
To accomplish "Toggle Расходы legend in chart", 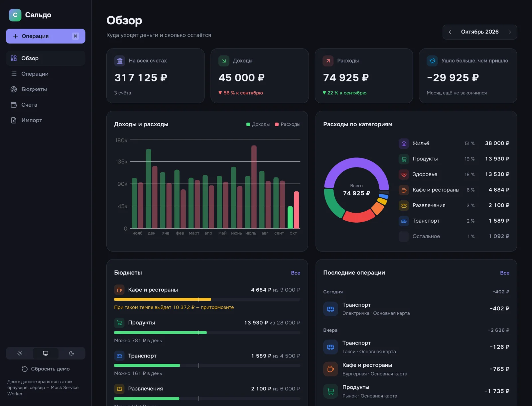I will (288, 124).
